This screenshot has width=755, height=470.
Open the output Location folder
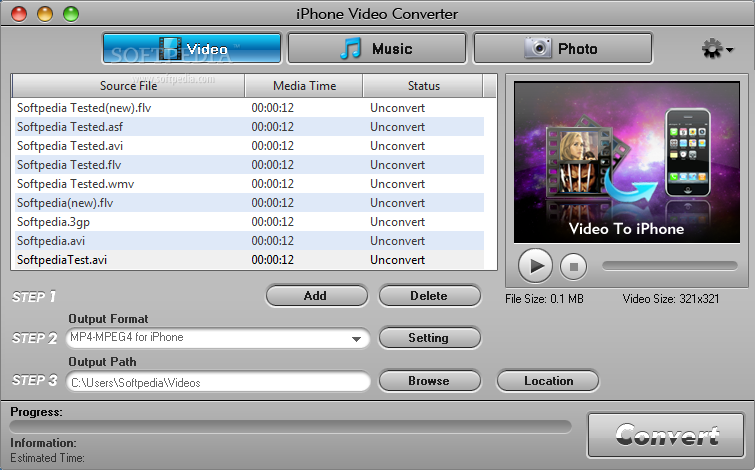[x=548, y=380]
